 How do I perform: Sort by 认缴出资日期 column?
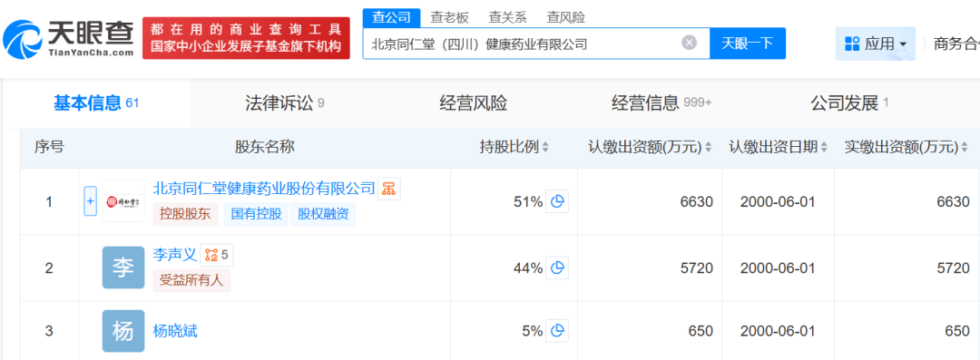click(x=779, y=148)
